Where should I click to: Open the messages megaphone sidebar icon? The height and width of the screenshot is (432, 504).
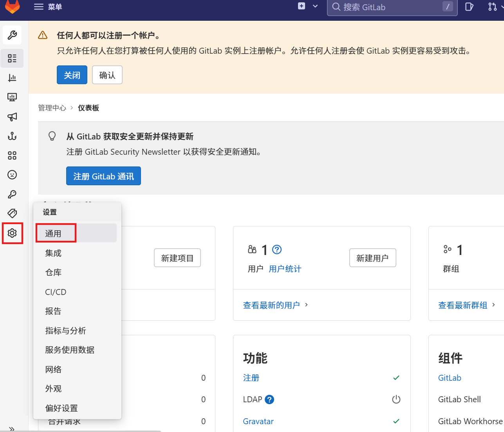tap(12, 117)
